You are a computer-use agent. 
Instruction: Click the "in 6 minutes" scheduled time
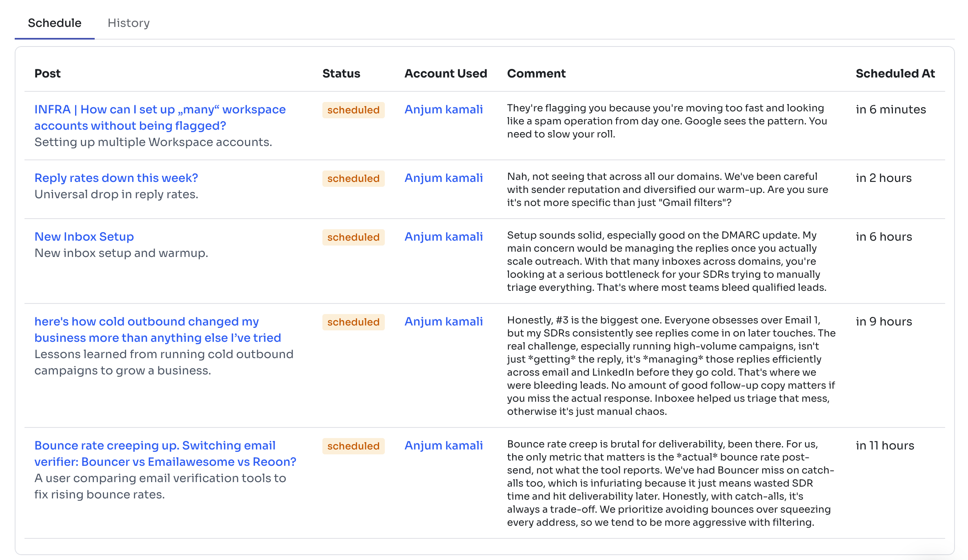pyautogui.click(x=890, y=109)
